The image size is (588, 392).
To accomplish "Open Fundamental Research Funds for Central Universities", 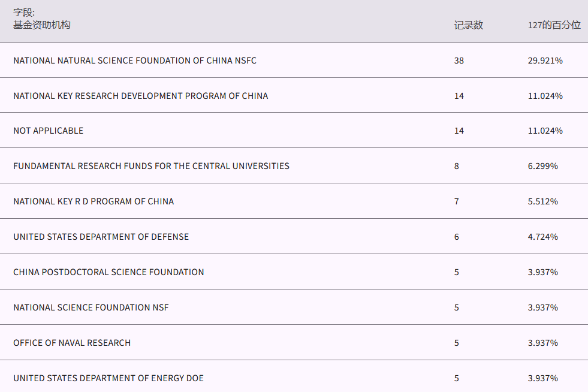I will [151, 166].
